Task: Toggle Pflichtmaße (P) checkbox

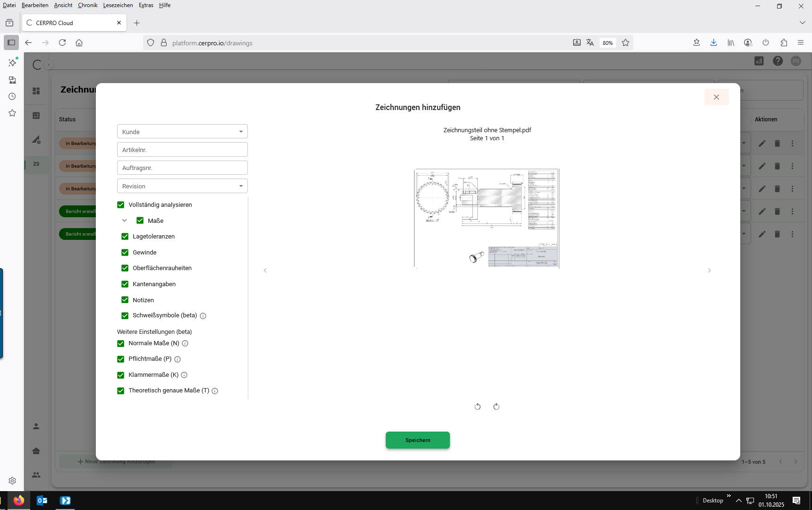Action: (x=121, y=359)
